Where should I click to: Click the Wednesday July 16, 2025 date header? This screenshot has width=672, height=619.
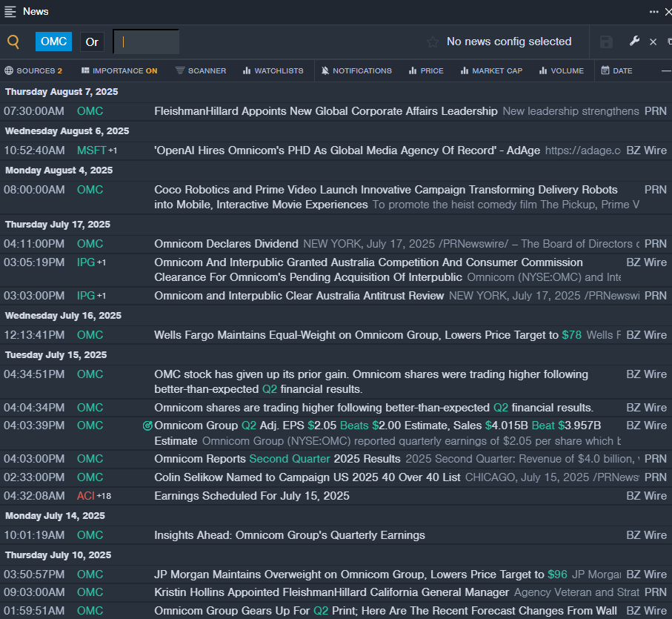coord(63,316)
